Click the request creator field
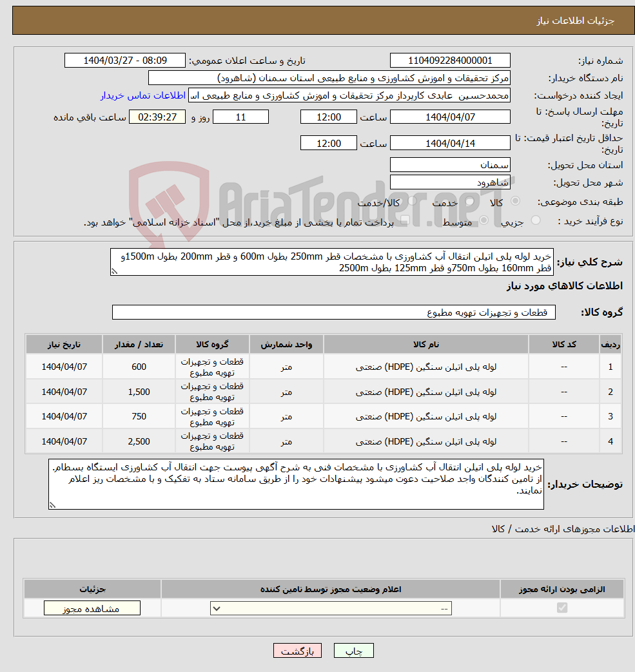 click(349, 95)
